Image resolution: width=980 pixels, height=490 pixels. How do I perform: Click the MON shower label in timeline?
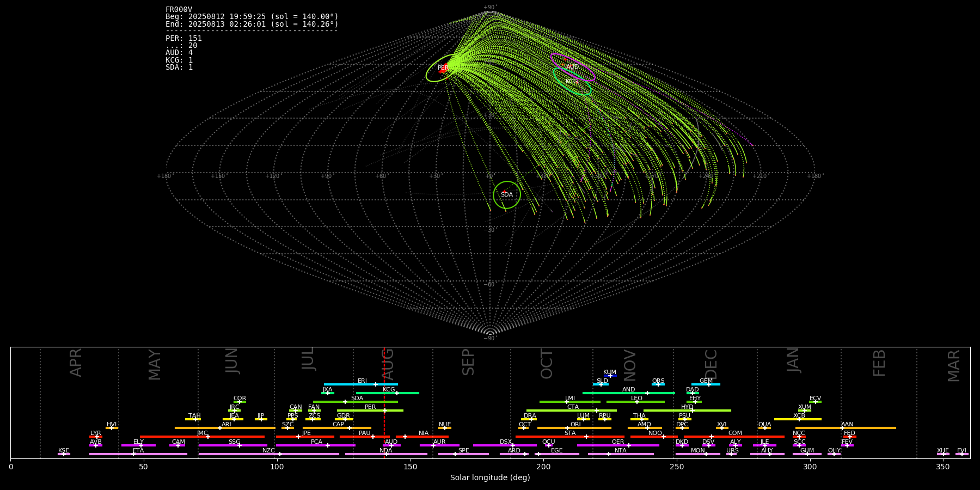pos(697,451)
